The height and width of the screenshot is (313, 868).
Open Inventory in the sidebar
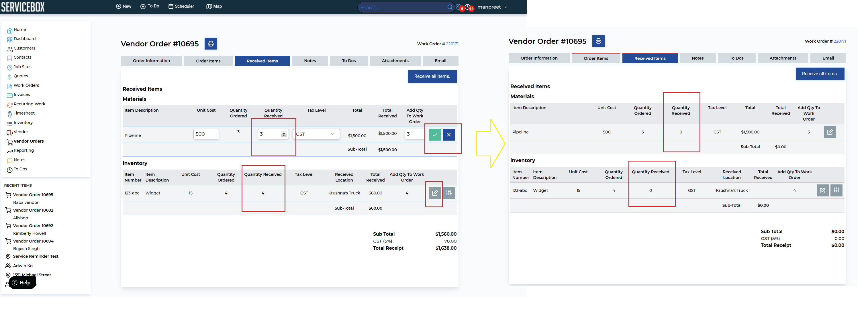(23, 123)
